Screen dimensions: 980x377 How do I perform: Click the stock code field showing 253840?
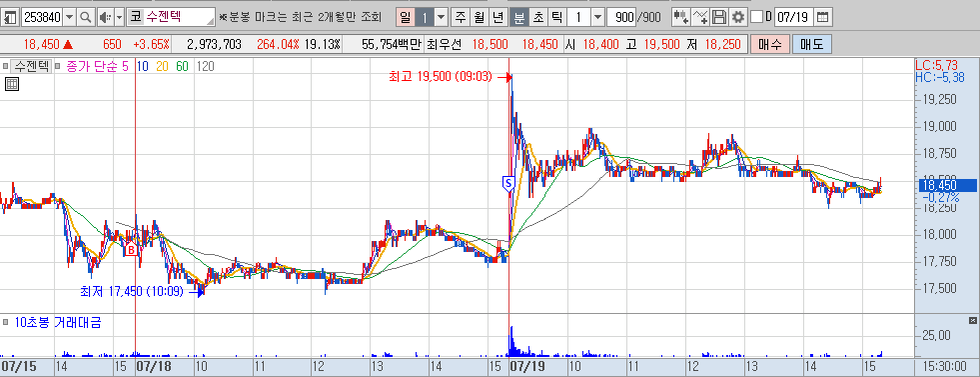point(43,17)
